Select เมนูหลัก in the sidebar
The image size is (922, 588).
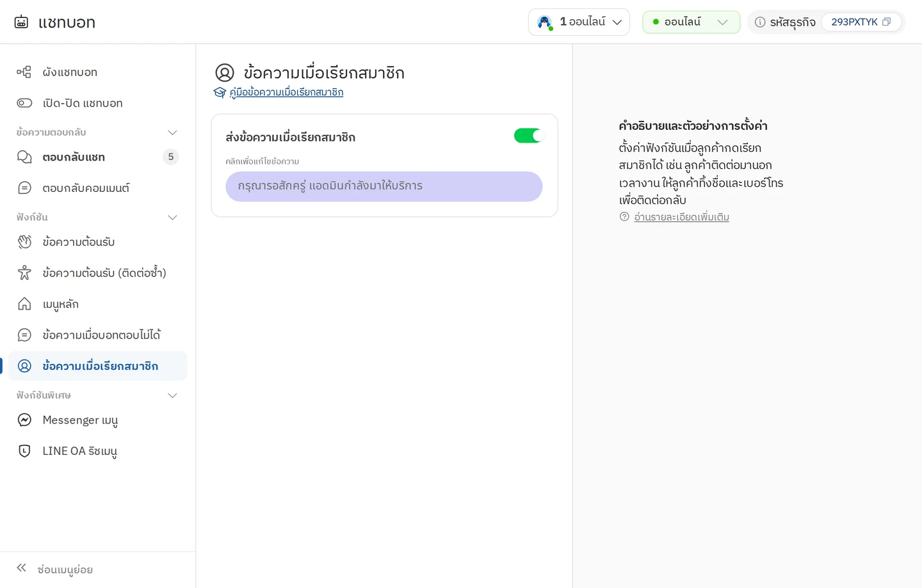point(97,304)
